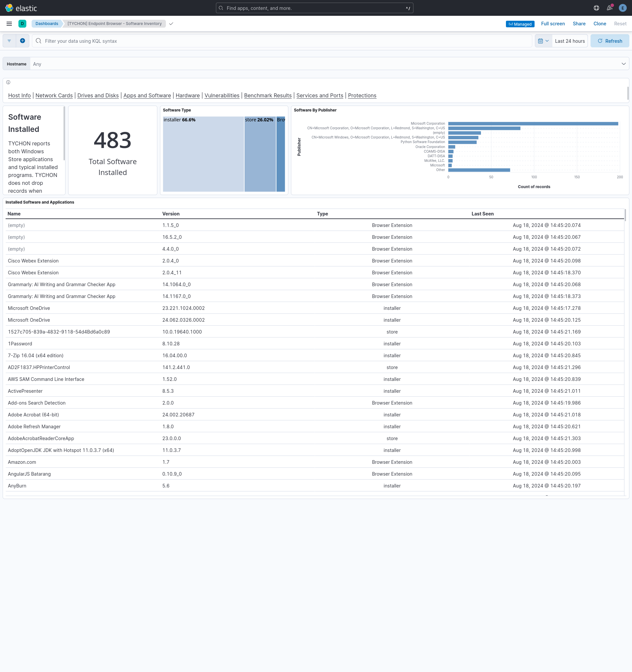Expand the Hostname control dropdown

(623, 64)
